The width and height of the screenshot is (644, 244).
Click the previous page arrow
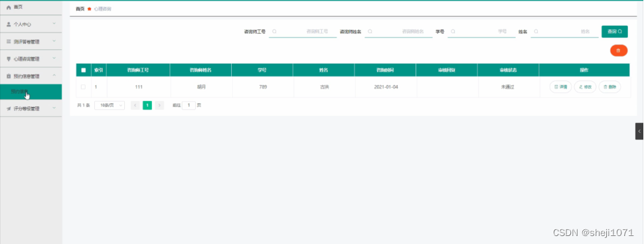point(135,105)
